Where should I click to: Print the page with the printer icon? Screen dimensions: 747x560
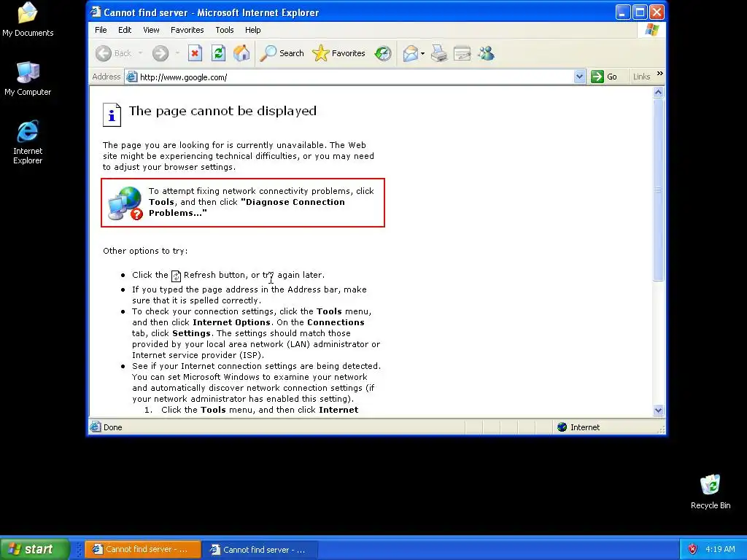click(x=438, y=53)
